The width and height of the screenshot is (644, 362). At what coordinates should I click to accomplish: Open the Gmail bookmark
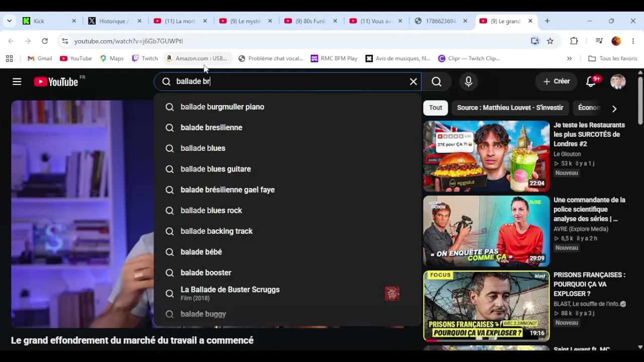point(40,58)
